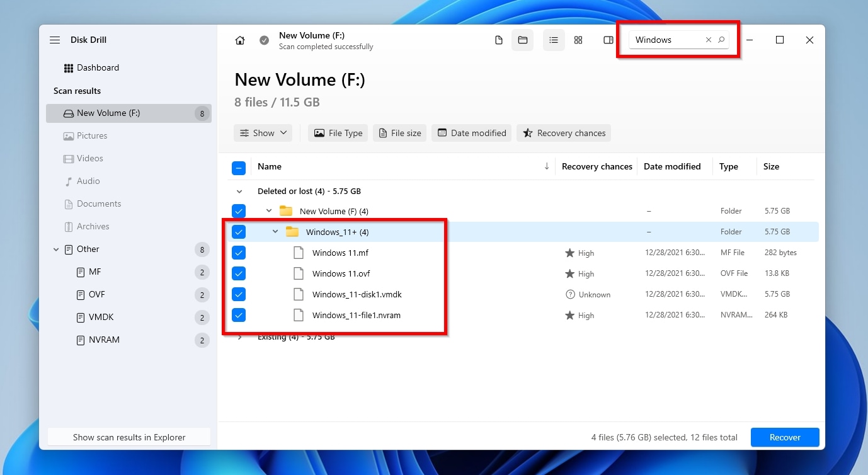Expand the Existing files group
This screenshot has width=868, height=475.
point(239,338)
